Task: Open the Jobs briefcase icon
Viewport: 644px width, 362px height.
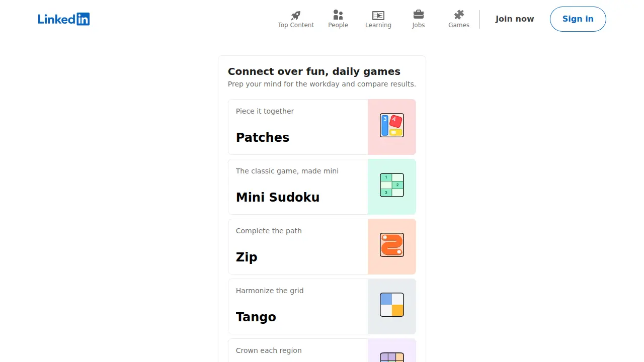Action: pos(419,15)
